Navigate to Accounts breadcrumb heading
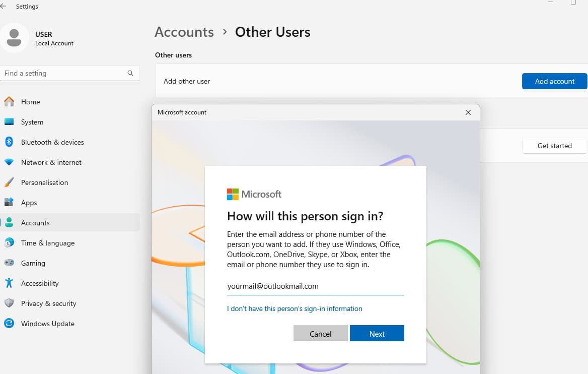The width and height of the screenshot is (588, 374). pos(184,32)
